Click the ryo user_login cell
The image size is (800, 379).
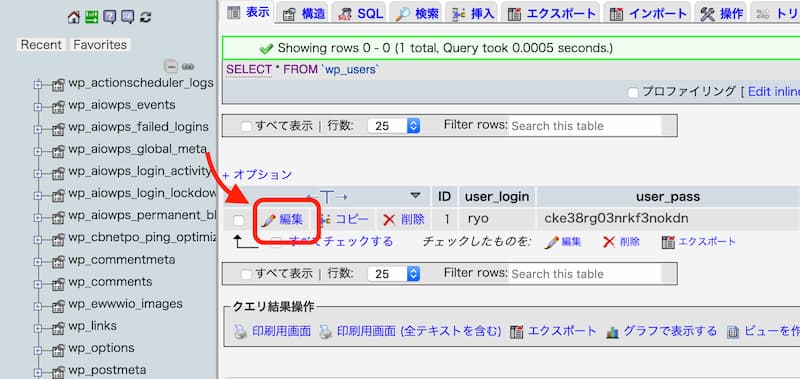pos(478,219)
